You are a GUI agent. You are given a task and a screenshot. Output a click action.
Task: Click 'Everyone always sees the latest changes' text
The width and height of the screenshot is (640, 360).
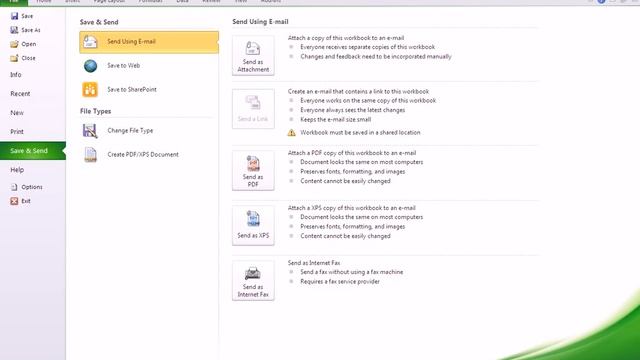(353, 110)
